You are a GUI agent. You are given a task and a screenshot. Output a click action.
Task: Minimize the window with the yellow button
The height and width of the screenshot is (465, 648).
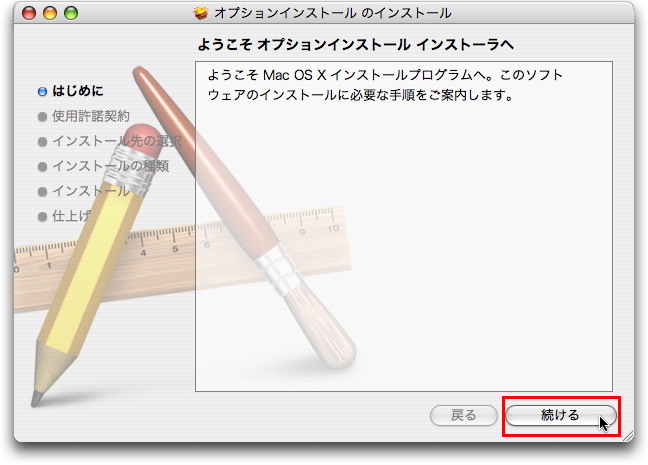50,13
